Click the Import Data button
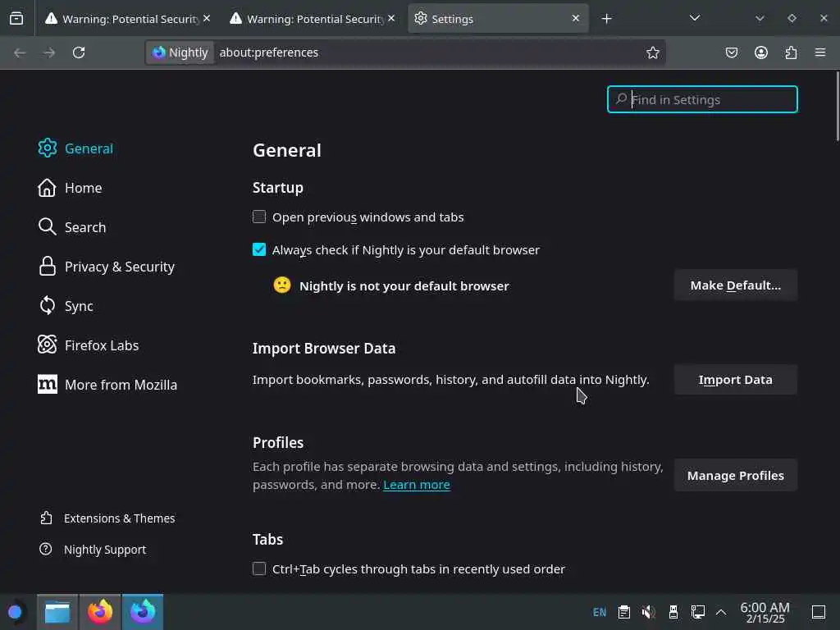This screenshot has width=840, height=630. (x=736, y=380)
